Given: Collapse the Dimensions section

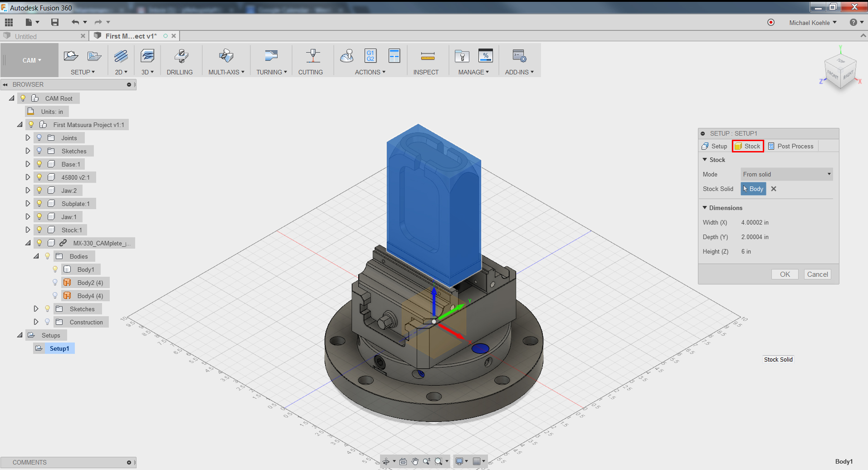Looking at the screenshot, I should (x=705, y=208).
